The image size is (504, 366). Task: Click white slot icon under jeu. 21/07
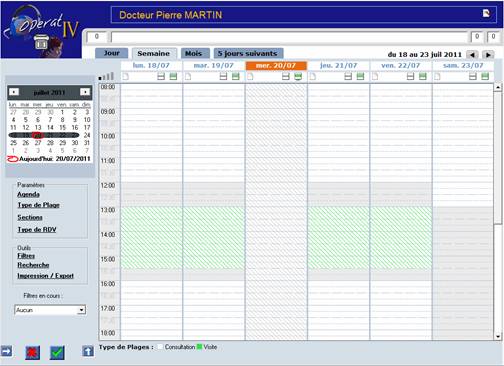348,77
